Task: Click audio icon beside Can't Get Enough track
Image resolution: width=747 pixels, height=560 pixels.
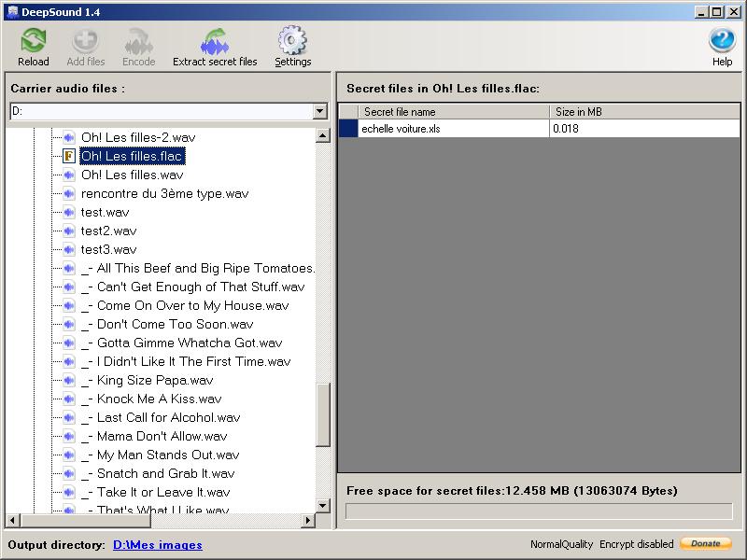Action: pyautogui.click(x=69, y=287)
